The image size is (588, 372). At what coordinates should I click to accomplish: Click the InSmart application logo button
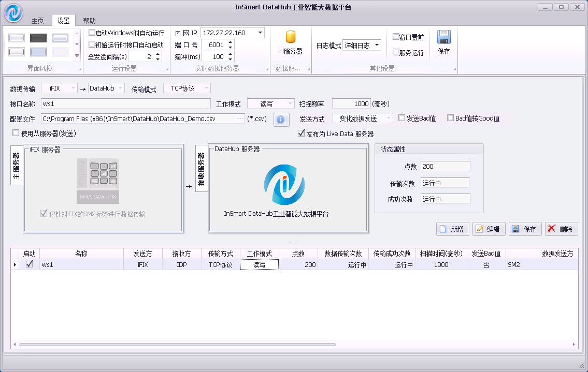coord(13,12)
